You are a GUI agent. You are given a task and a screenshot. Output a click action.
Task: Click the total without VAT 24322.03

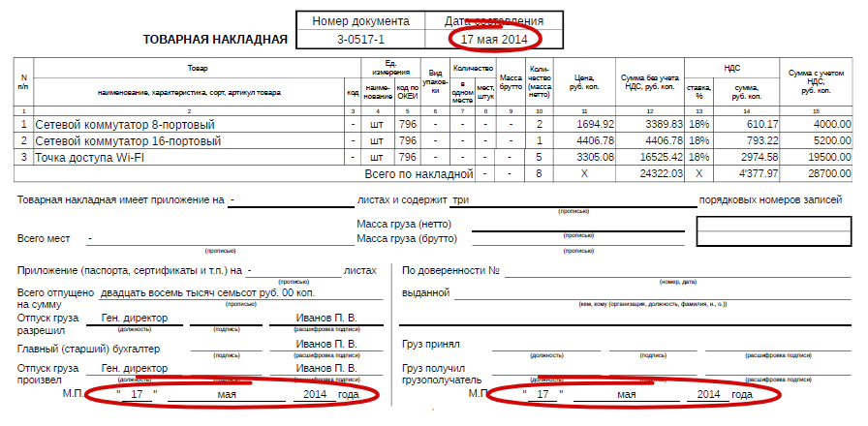[657, 173]
